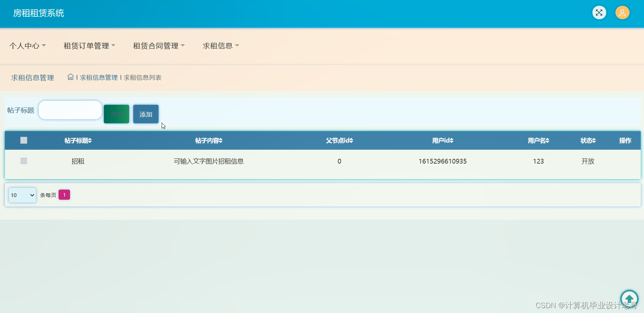The image size is (644, 313).
Task: Click the 求租信息管理 page heading
Action: 32,78
